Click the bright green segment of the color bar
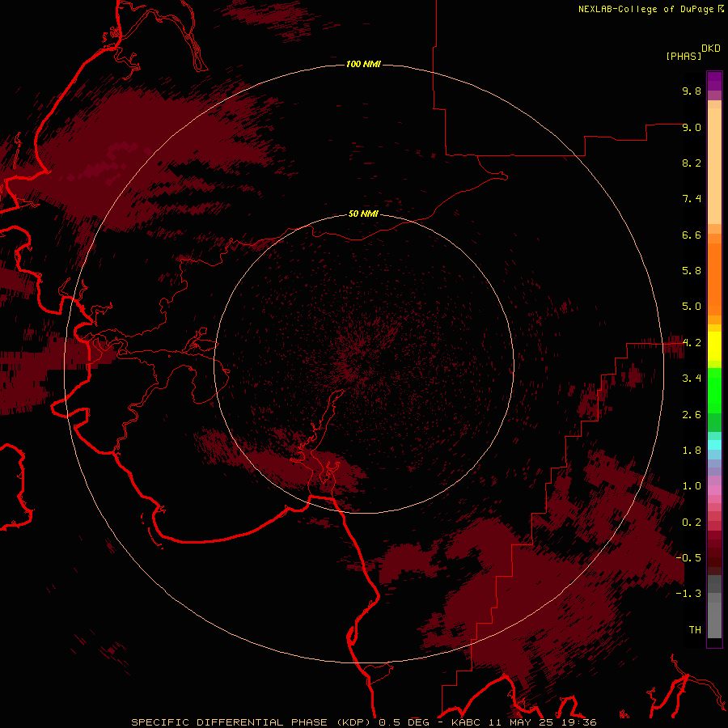The height and width of the screenshot is (728, 728). (714, 391)
